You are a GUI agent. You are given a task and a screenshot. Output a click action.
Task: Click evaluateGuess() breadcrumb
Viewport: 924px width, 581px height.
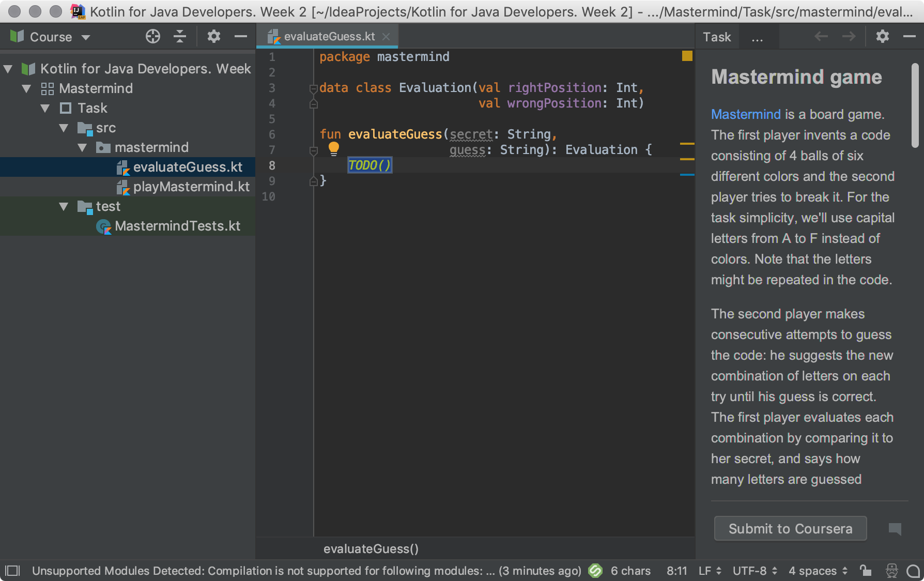click(x=371, y=548)
